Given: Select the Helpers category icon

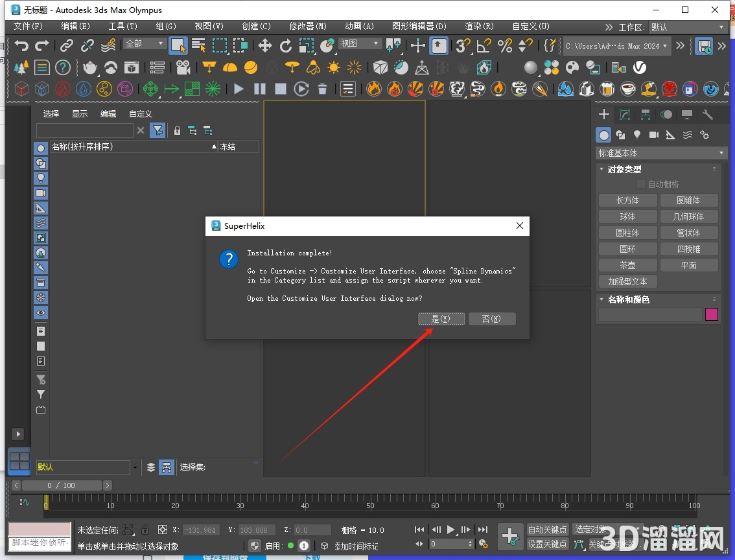Looking at the screenshot, I should pyautogui.click(x=670, y=135).
